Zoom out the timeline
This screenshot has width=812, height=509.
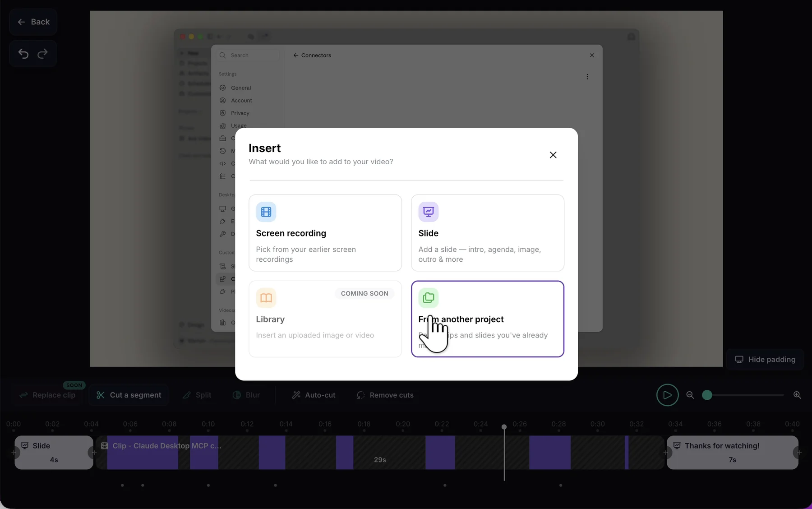click(690, 395)
